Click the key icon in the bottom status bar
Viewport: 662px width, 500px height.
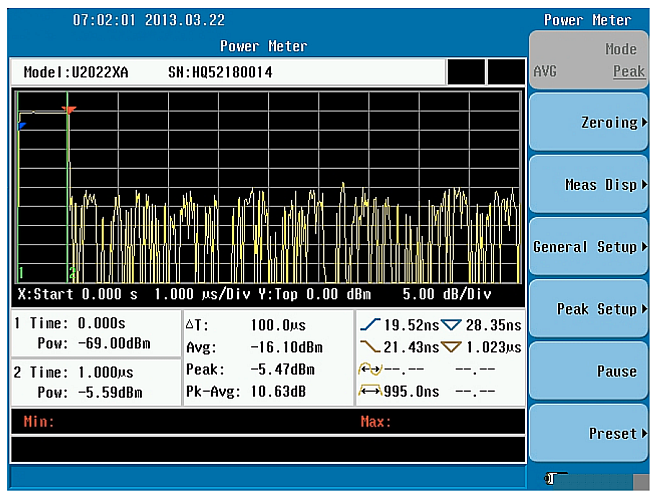(550, 479)
